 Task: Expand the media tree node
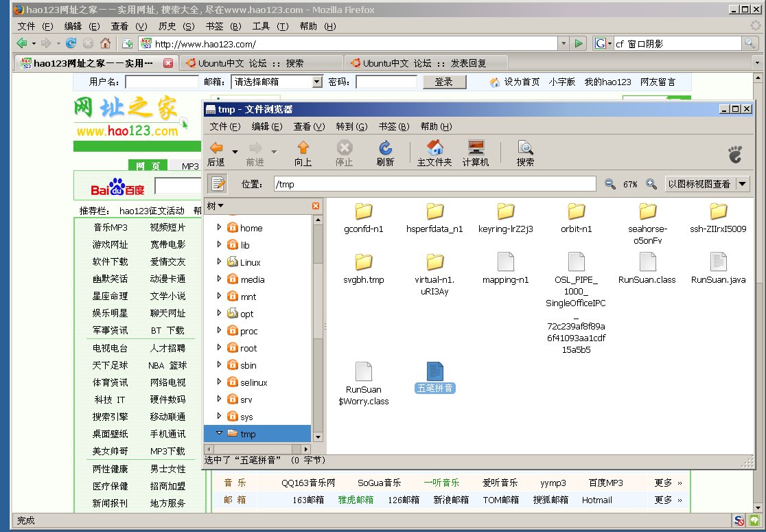[219, 279]
